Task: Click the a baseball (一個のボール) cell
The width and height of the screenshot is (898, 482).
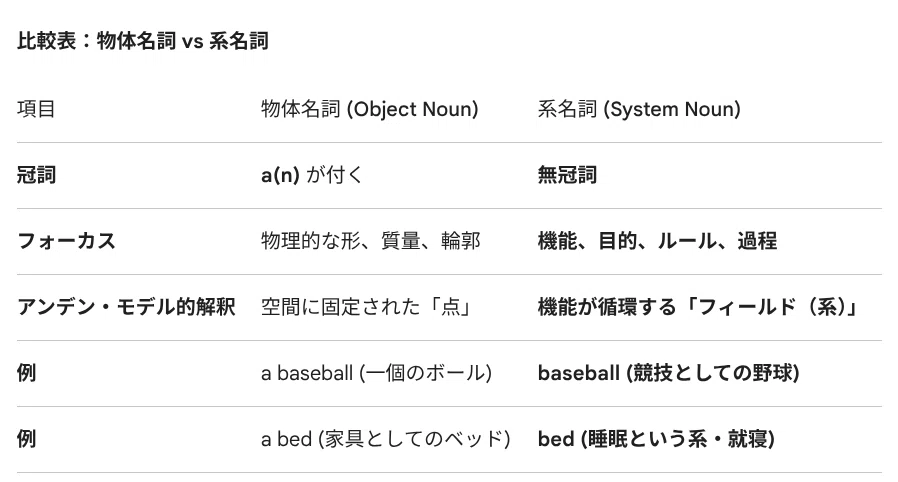Action: 376,373
